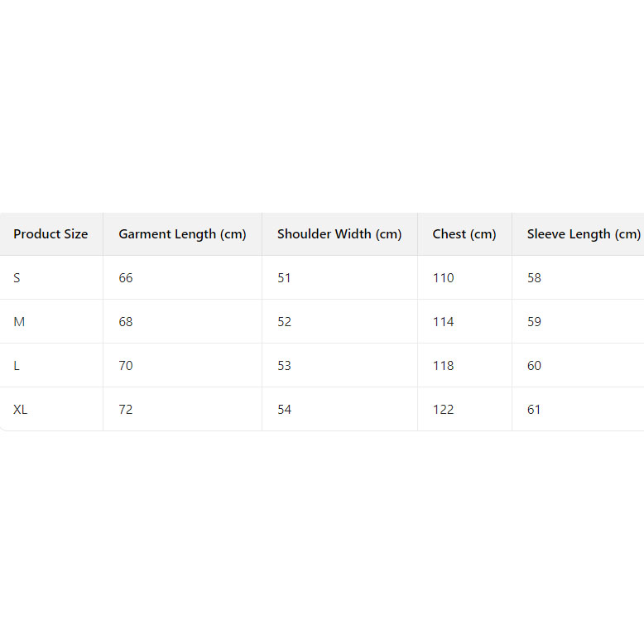This screenshot has height=644, width=644.
Task: Click garment length value 68
Action: tap(126, 322)
